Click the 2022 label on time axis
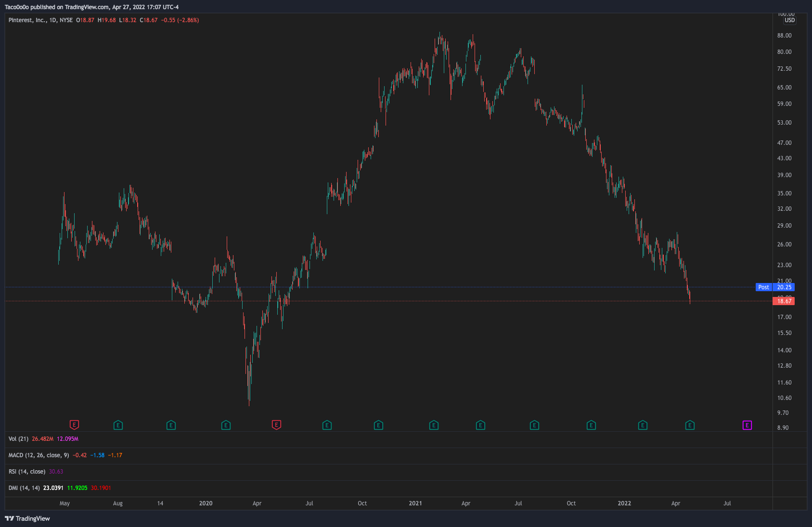Screen dimensions: 812x527 pyautogui.click(x=624, y=503)
